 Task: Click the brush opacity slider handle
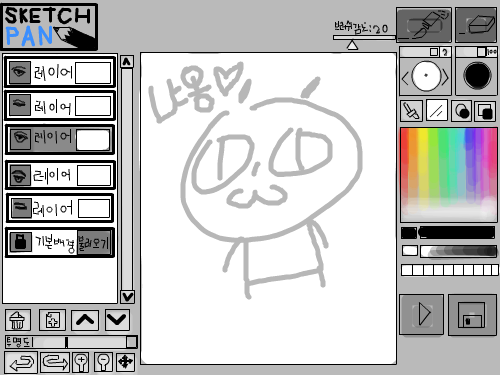481,52
